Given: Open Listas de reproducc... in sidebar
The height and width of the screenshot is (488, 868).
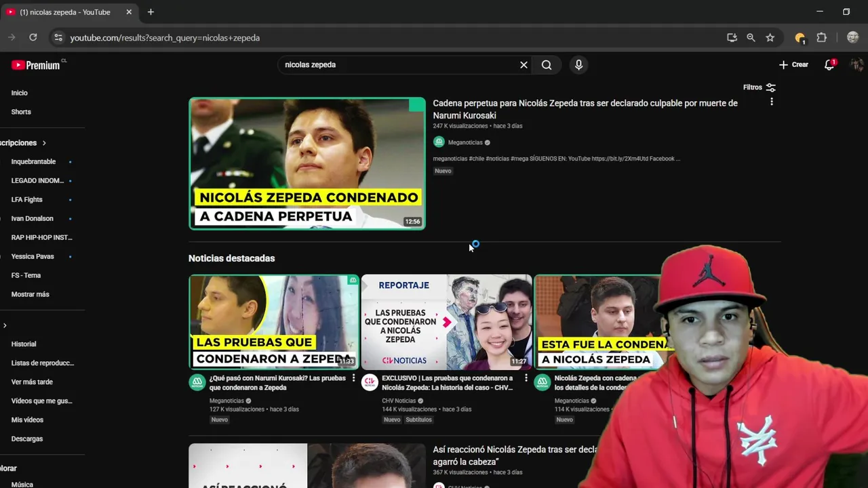Looking at the screenshot, I should point(42,363).
